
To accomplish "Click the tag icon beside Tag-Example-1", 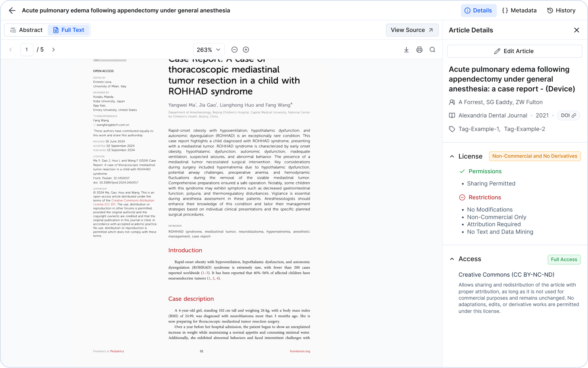I will (x=452, y=129).
